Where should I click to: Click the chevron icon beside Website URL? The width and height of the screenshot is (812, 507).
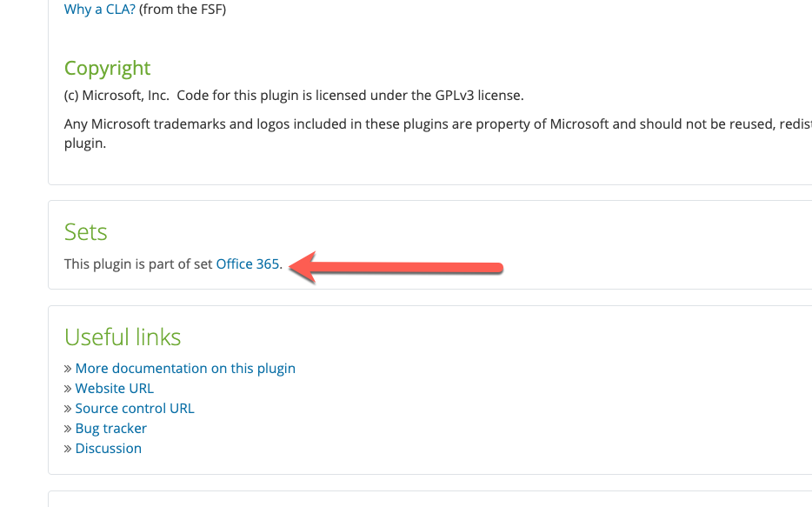[68, 388]
